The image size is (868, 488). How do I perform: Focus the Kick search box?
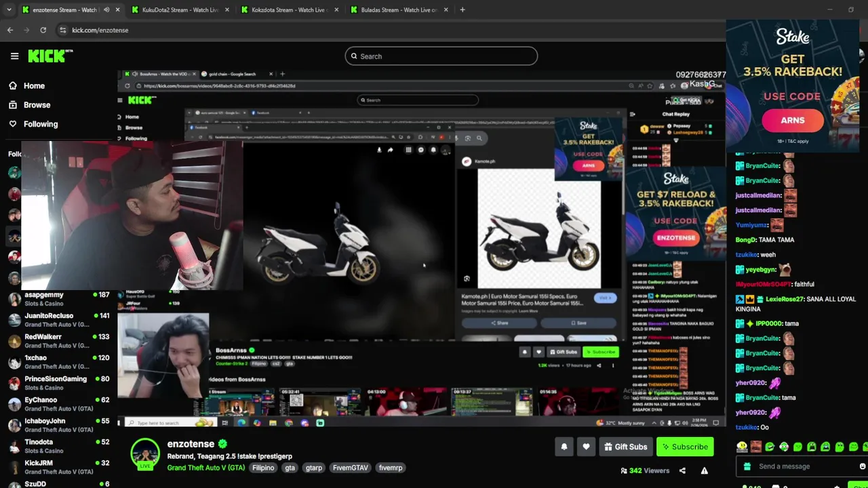(x=441, y=56)
